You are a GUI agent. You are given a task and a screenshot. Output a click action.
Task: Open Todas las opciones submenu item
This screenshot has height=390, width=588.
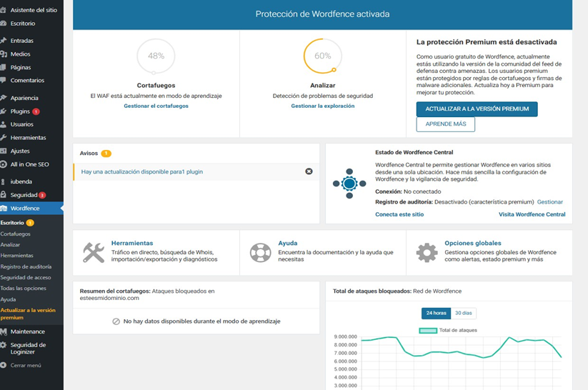point(24,289)
